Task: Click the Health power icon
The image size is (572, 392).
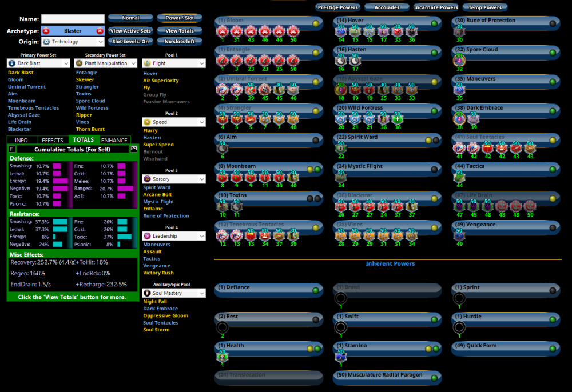Action: 223,358
